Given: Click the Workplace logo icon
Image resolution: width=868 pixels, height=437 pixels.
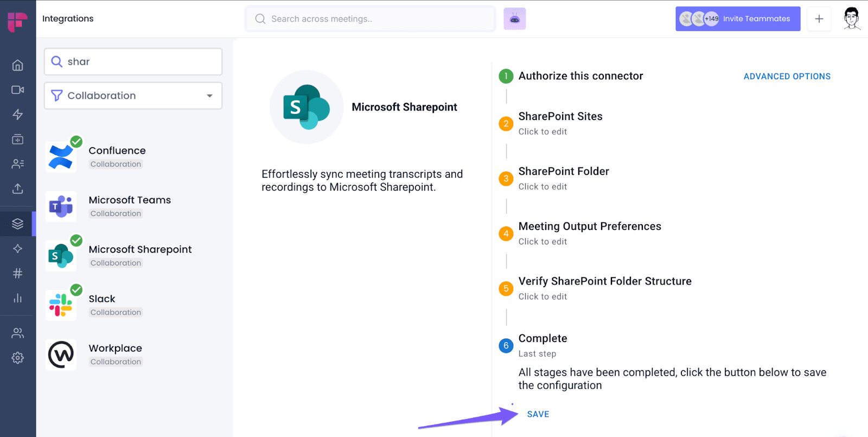Looking at the screenshot, I should point(61,354).
